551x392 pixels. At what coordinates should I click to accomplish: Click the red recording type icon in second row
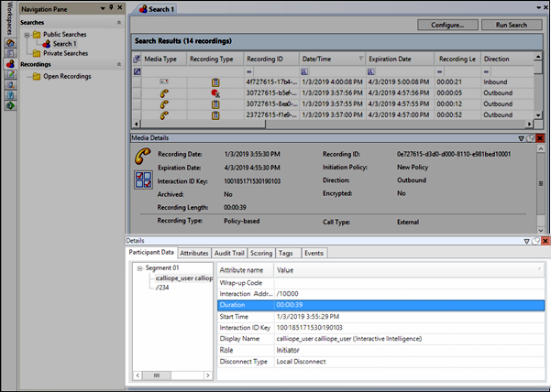click(x=215, y=93)
